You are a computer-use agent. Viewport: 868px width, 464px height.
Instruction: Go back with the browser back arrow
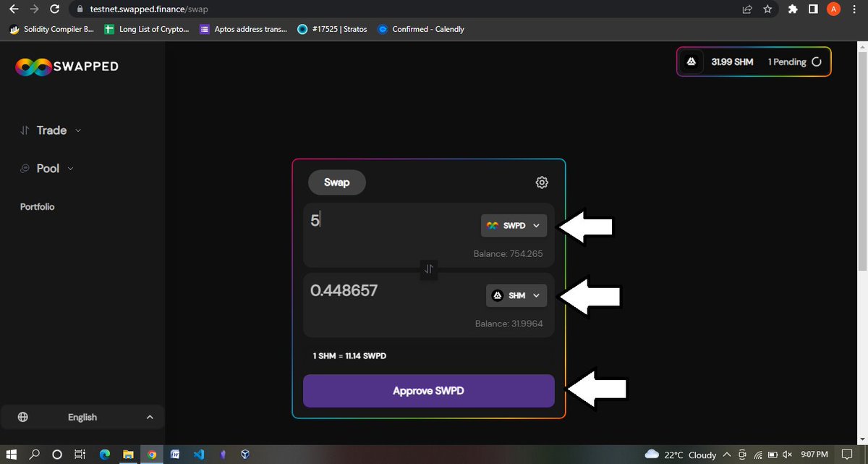14,9
